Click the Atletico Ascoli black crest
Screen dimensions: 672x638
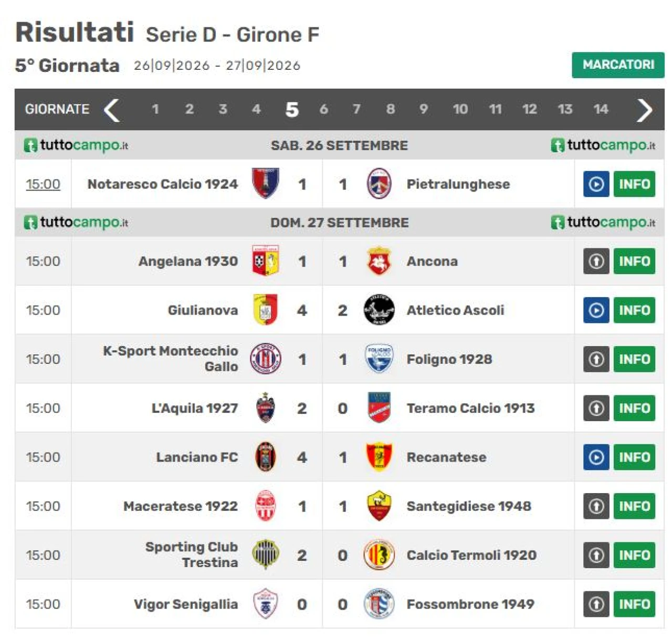[x=379, y=310]
